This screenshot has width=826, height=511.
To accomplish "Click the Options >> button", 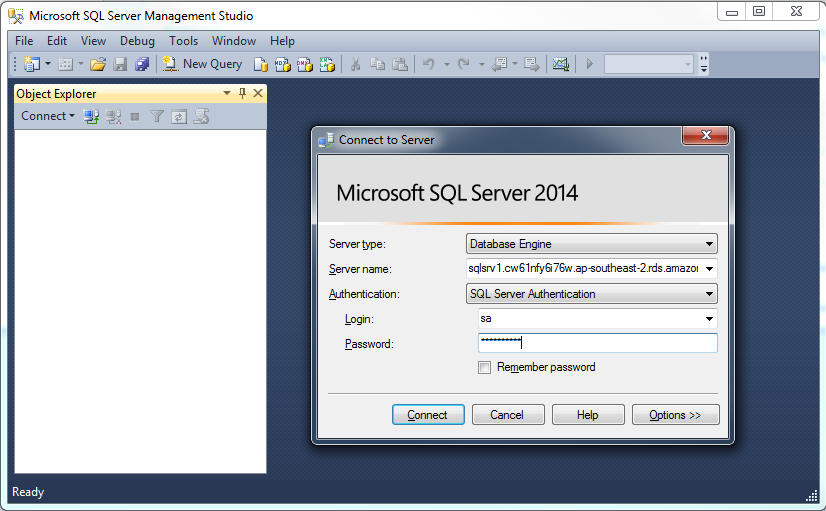I will point(675,415).
